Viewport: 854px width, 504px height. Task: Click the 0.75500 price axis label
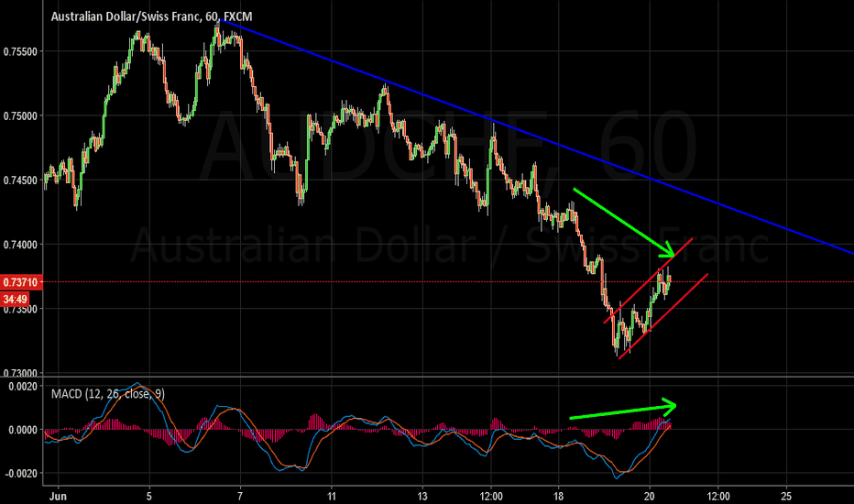coord(20,51)
